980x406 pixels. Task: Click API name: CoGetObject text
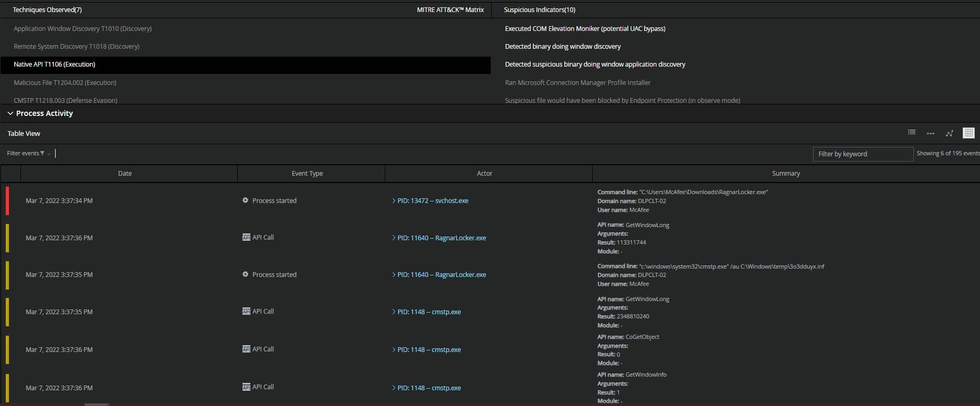pos(628,337)
